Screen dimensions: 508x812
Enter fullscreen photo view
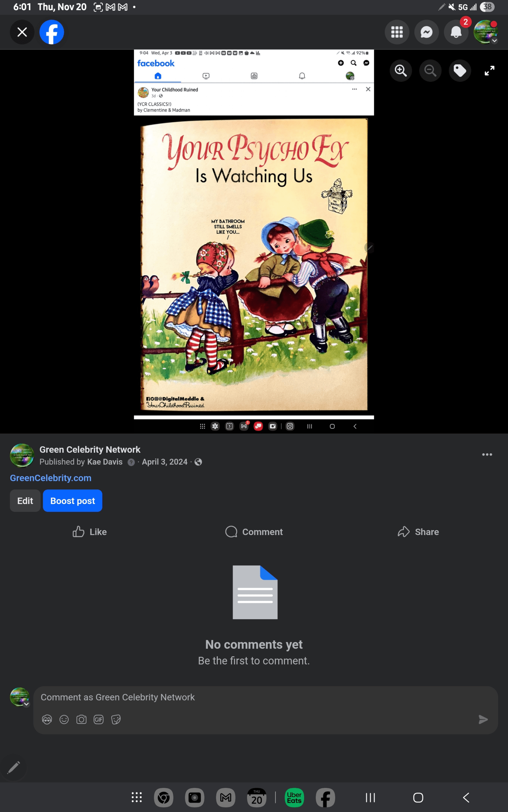(489, 71)
